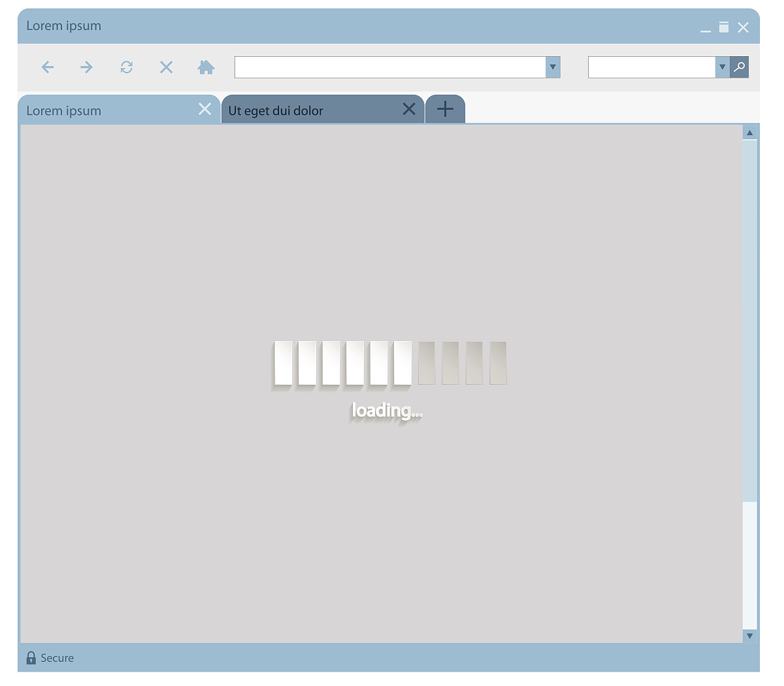
Task: Click the refresh page icon
Action: 127,67
